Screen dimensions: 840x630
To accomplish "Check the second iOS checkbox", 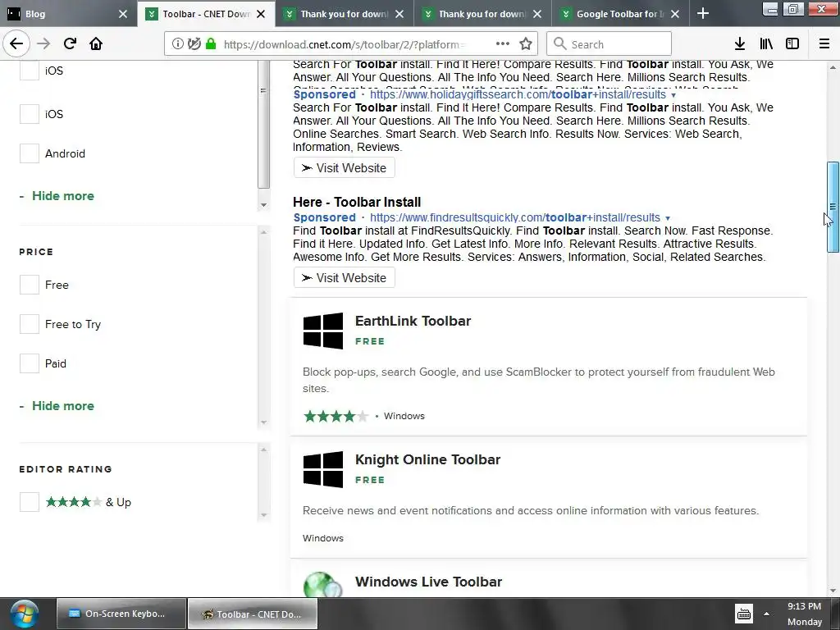I will tap(30, 114).
